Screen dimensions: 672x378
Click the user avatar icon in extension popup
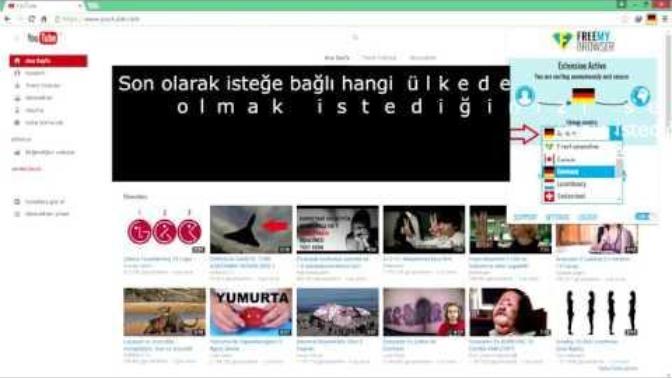click(525, 96)
